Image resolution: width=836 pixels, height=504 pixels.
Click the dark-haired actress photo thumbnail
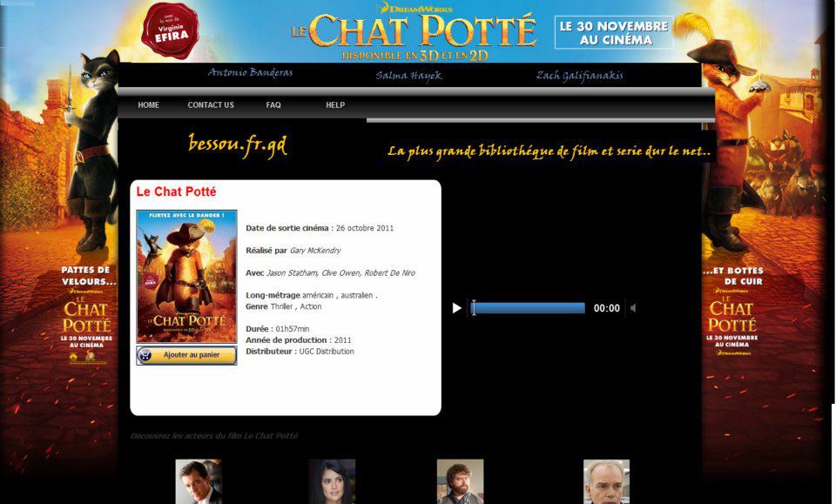(332, 481)
